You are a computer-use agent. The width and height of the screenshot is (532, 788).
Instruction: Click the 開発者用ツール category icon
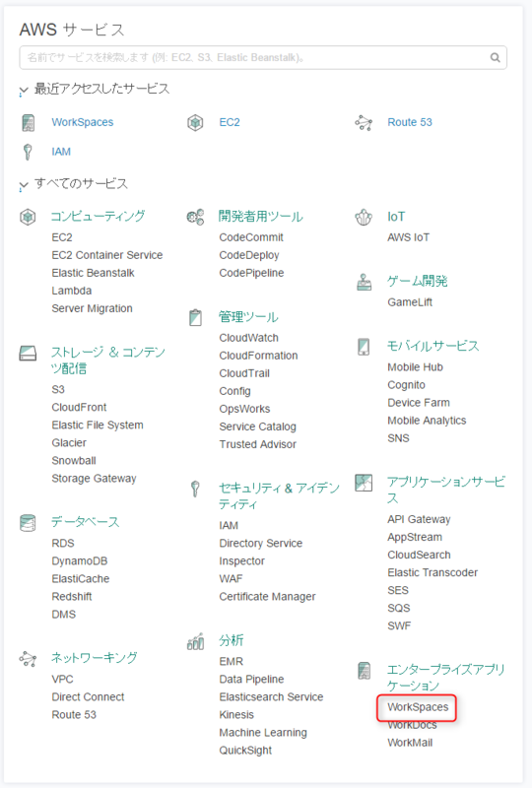196,217
